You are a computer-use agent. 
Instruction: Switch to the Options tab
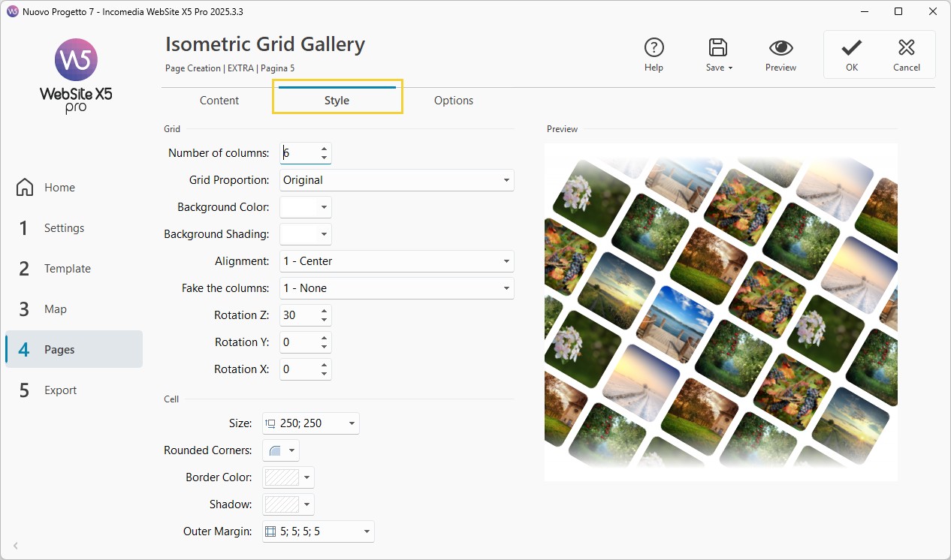pyautogui.click(x=454, y=101)
